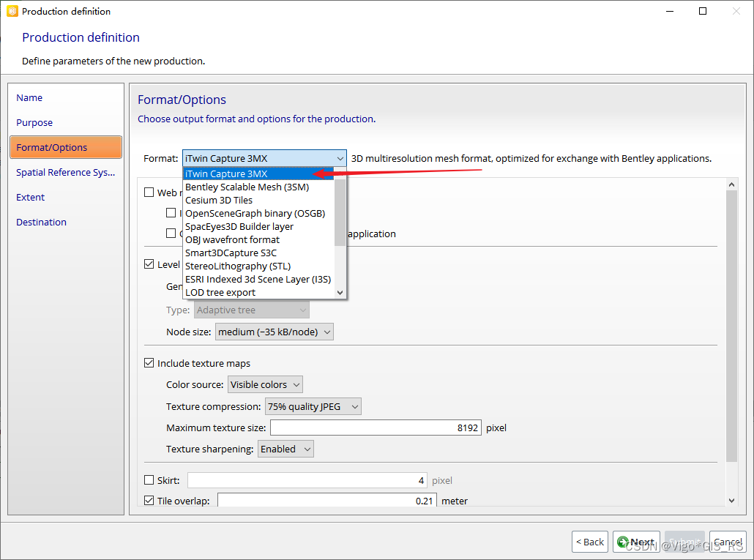Click the green arrow icon on Next button

(623, 542)
